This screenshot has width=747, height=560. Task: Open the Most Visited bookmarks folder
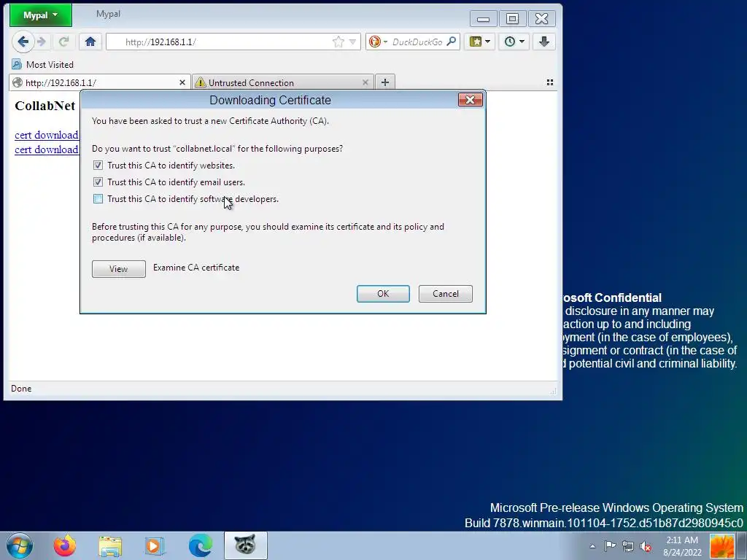click(x=43, y=64)
